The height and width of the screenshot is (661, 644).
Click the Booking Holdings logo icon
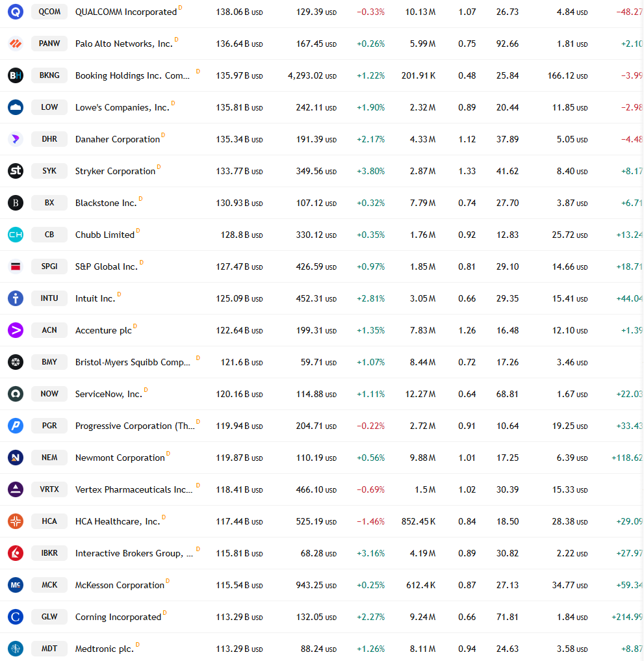point(16,75)
